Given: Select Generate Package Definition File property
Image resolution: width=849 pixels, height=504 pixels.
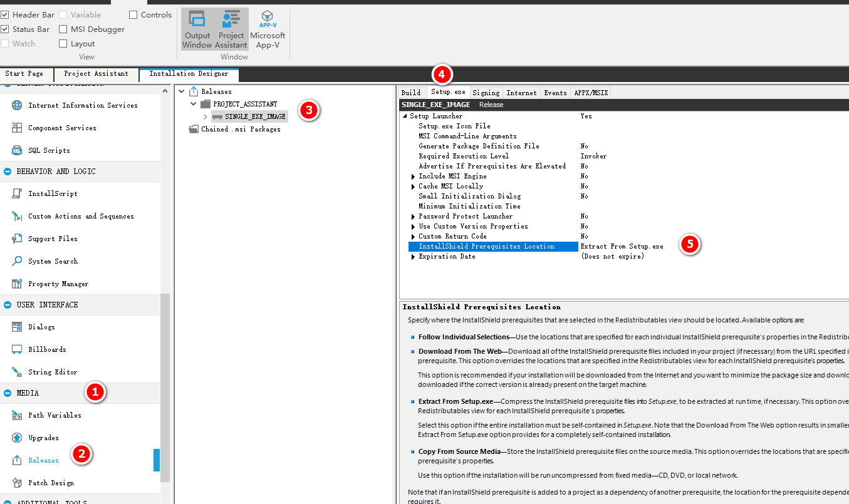Looking at the screenshot, I should pyautogui.click(x=479, y=146).
